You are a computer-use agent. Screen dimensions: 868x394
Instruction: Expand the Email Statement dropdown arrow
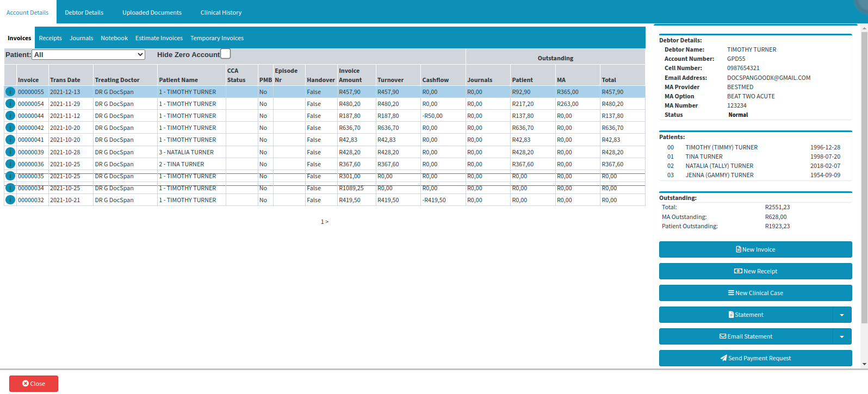pyautogui.click(x=842, y=336)
